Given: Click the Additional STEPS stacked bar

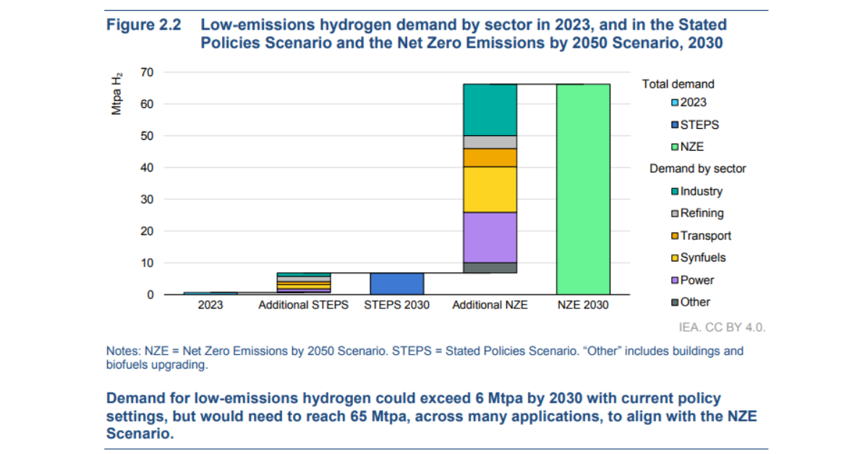Looking at the screenshot, I should point(303,283).
